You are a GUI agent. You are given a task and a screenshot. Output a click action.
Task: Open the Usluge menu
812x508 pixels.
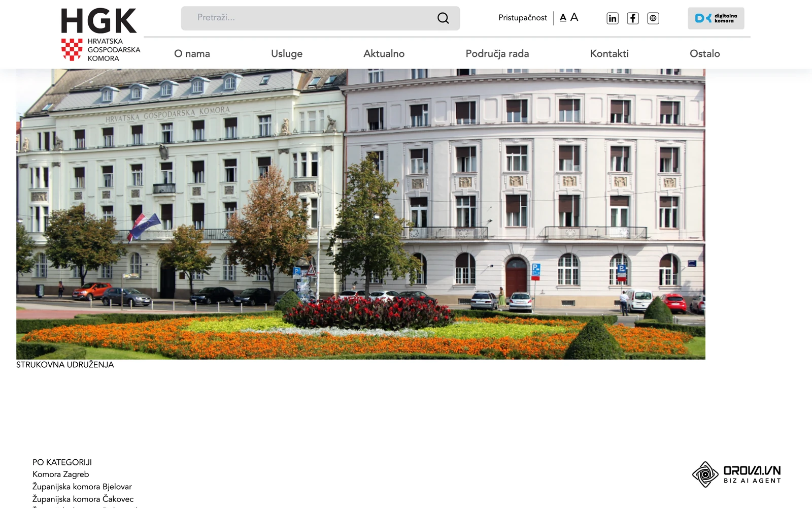tap(287, 53)
